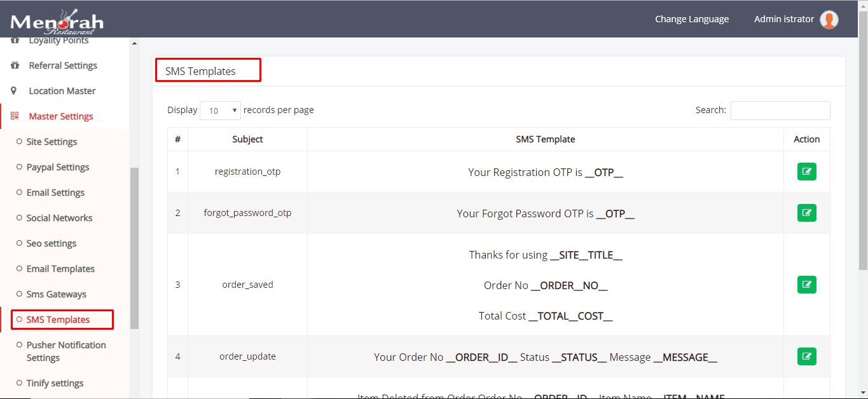
Task: Click the gift icon beside Referral Settings
Action: click(14, 65)
